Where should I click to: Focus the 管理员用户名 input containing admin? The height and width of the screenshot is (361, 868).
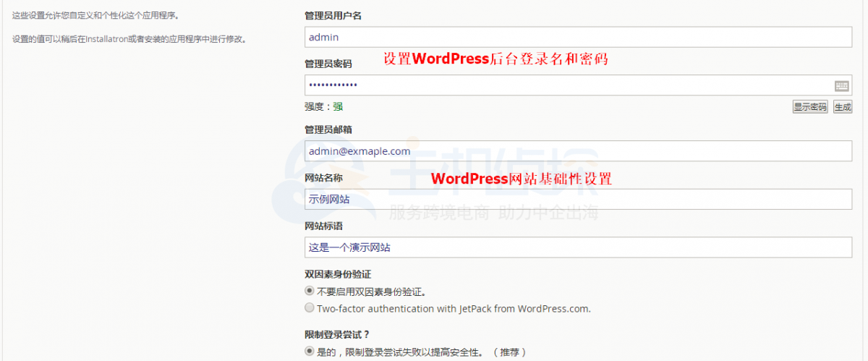[x=579, y=37]
